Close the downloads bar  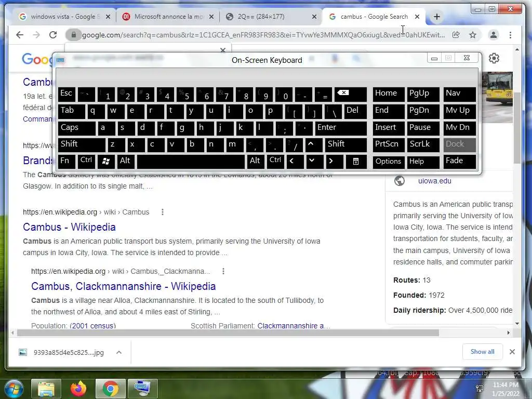tap(512, 352)
